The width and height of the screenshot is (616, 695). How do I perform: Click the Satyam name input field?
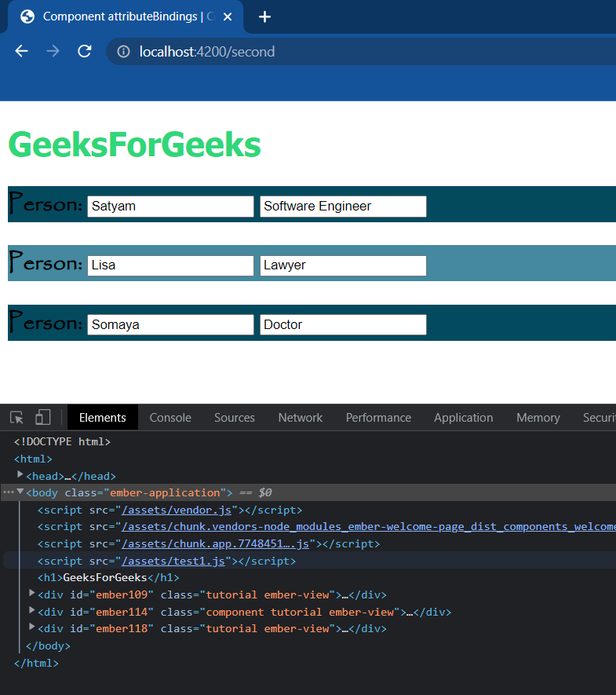(170, 207)
